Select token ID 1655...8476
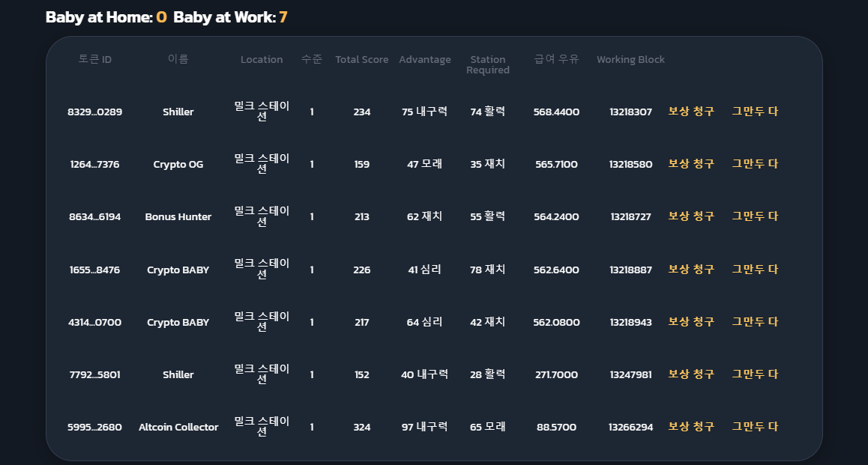Image resolution: width=868 pixels, height=465 pixels. point(94,270)
